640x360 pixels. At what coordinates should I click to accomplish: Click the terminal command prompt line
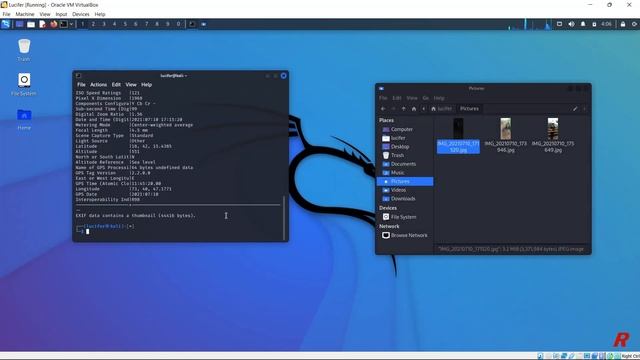105,229
